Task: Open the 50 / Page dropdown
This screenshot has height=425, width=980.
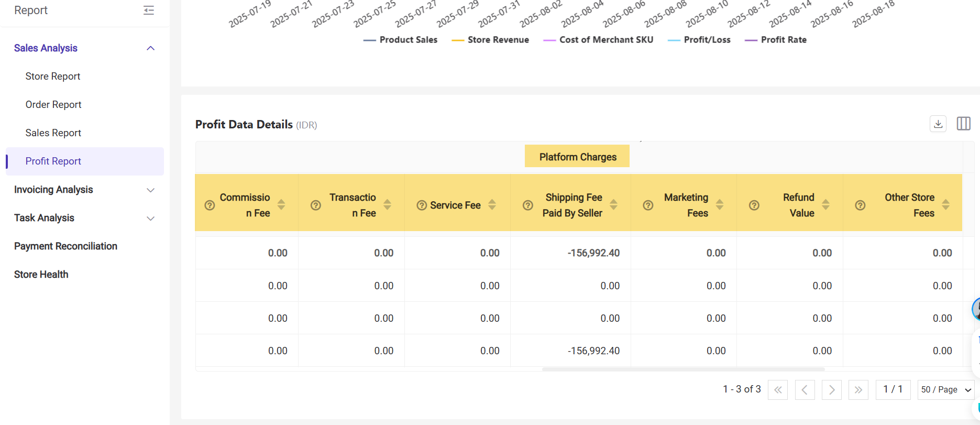Action: coord(946,390)
